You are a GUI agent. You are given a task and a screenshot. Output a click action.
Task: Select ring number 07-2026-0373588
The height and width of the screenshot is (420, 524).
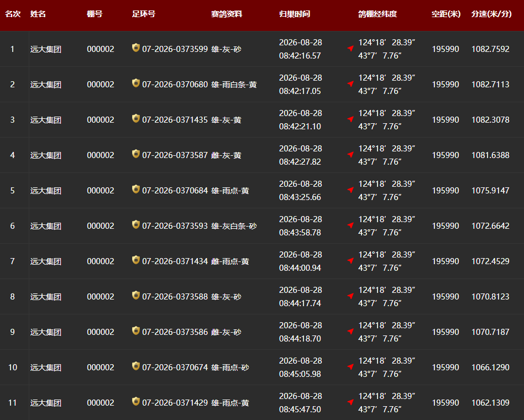tap(175, 297)
